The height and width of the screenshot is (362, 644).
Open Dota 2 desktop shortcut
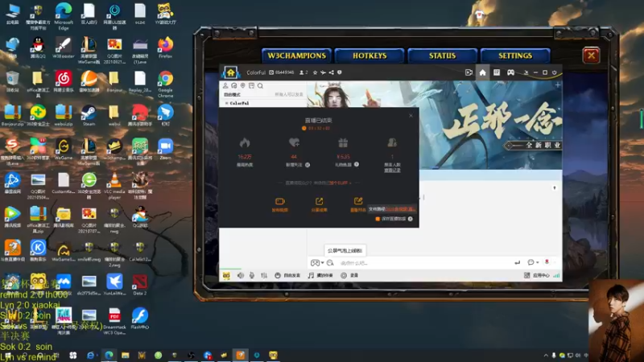pyautogui.click(x=139, y=286)
